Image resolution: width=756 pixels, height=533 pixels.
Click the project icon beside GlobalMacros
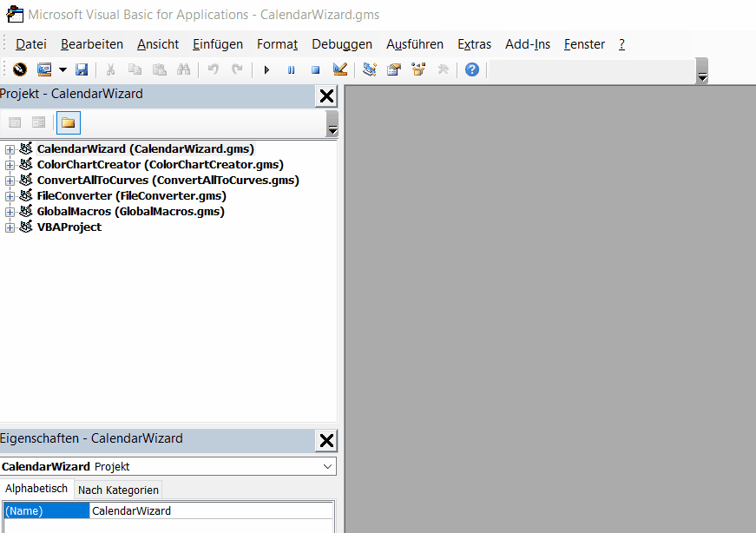(x=26, y=211)
